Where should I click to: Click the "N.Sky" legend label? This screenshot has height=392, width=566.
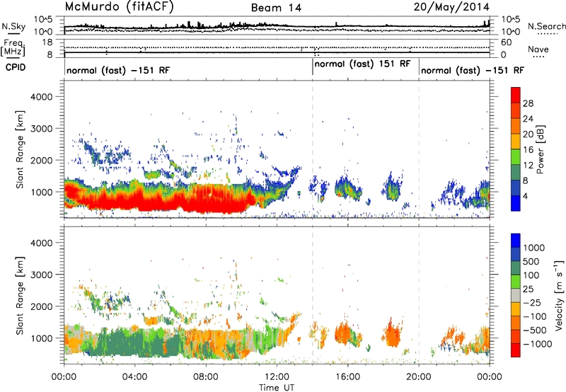click(x=13, y=26)
